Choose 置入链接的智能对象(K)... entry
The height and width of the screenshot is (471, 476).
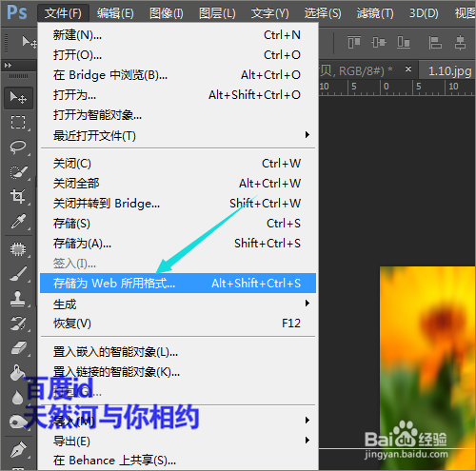(178, 372)
